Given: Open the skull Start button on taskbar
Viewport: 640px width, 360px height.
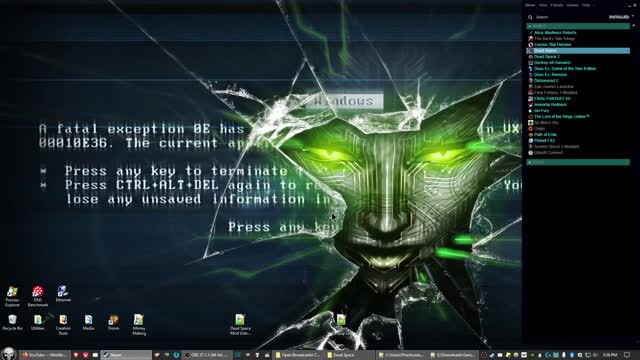Looking at the screenshot, I should (9, 353).
